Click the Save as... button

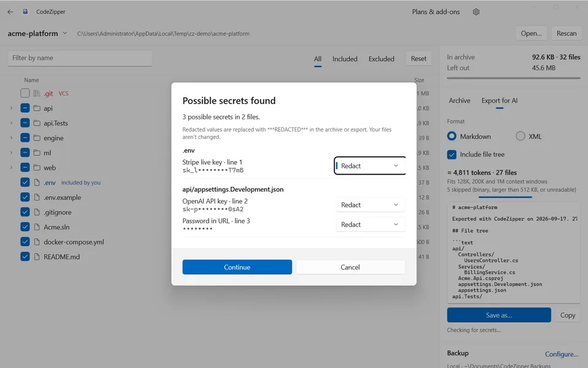coord(499,315)
